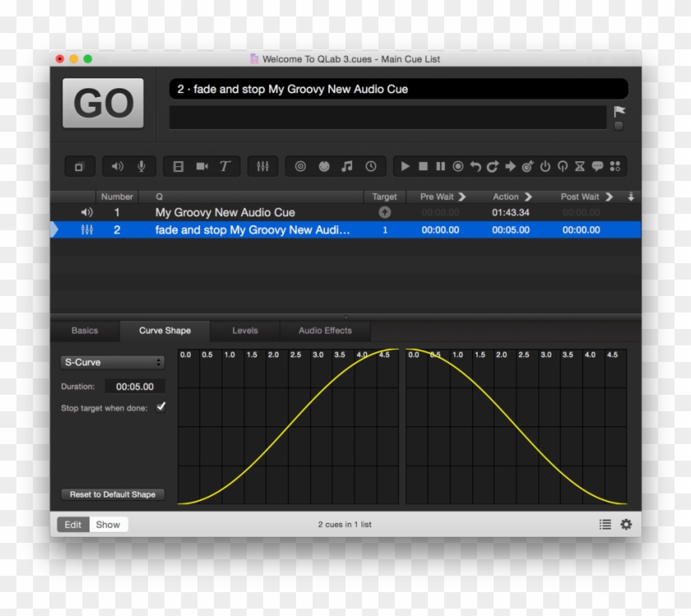Viewport: 691px width, 616px height.
Task: Add a new Audio cue speaker icon
Action: pyautogui.click(x=117, y=167)
